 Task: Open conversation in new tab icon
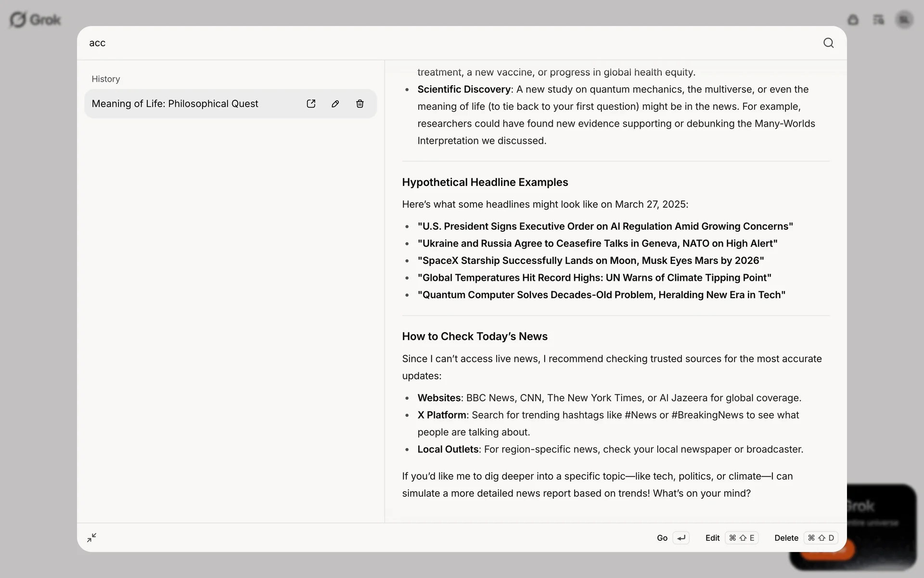pyautogui.click(x=311, y=104)
